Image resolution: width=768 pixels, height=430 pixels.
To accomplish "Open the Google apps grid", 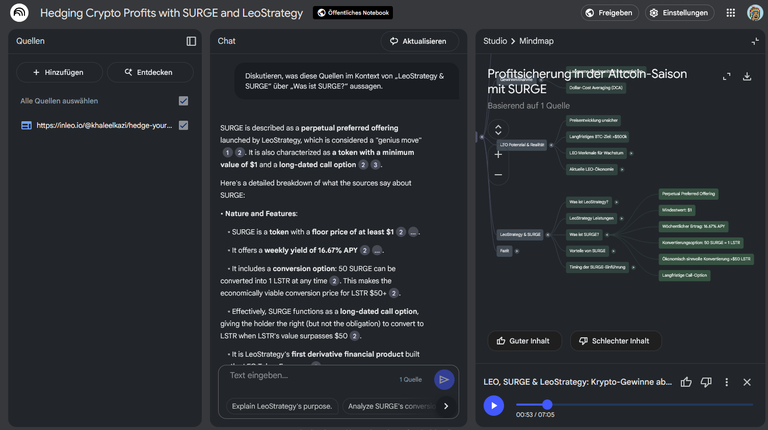I will pos(730,13).
